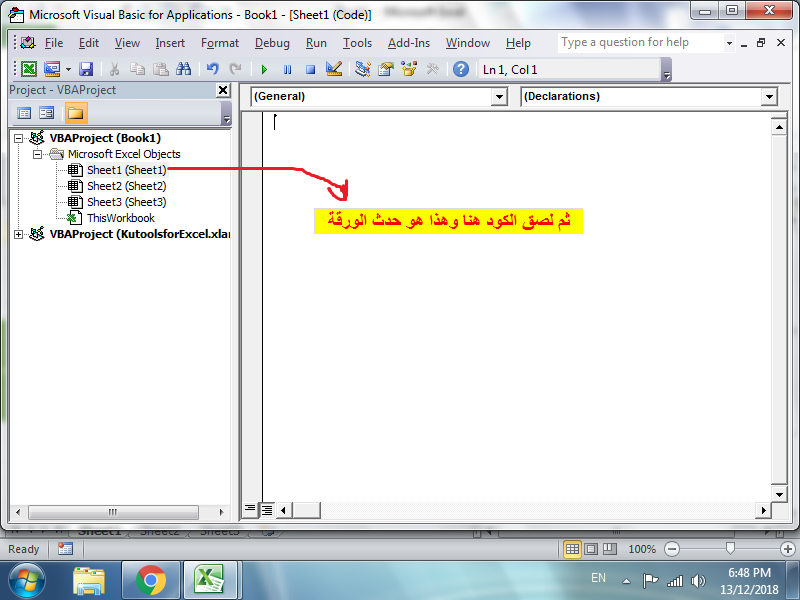Click Excel zoom out minus button
Screen dimensions: 800x600
672,549
